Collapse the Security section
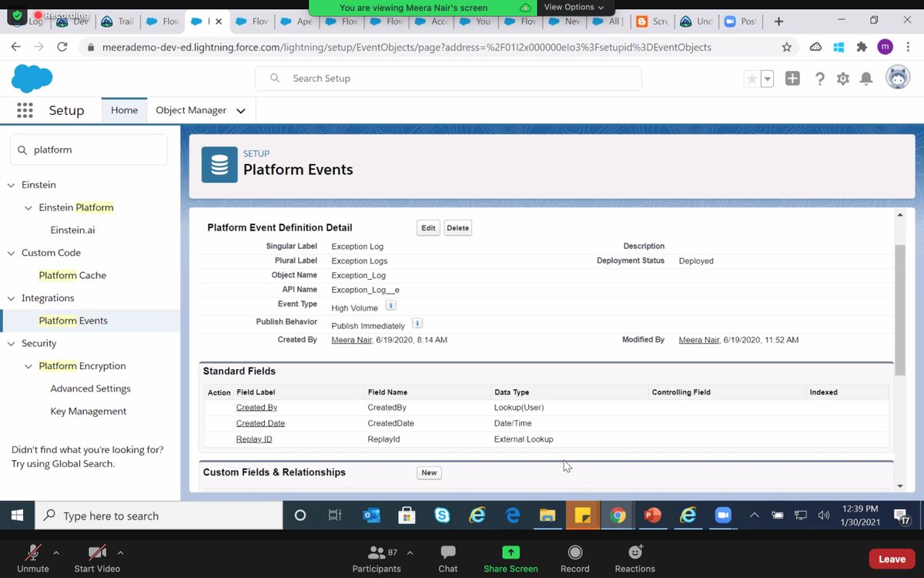Viewport: 924px width, 578px height. tap(12, 344)
